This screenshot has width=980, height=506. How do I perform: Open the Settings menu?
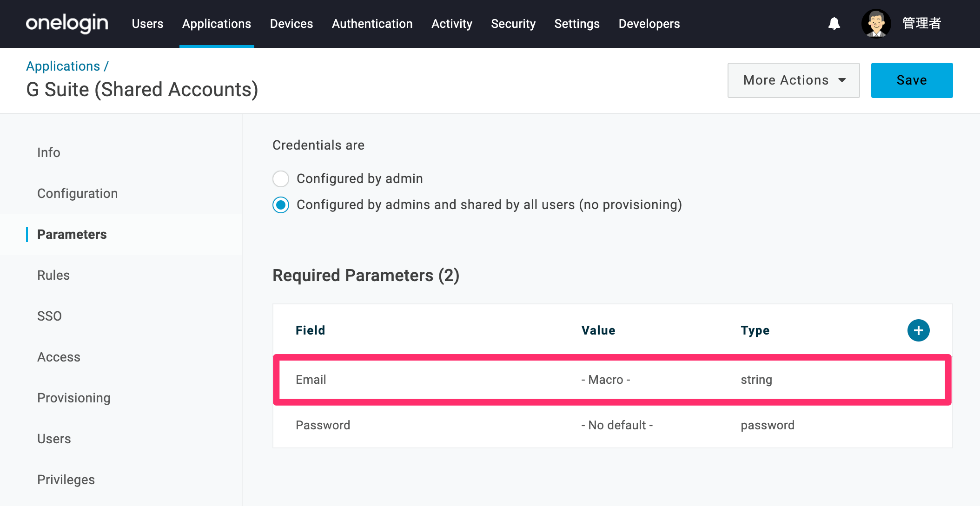577,24
